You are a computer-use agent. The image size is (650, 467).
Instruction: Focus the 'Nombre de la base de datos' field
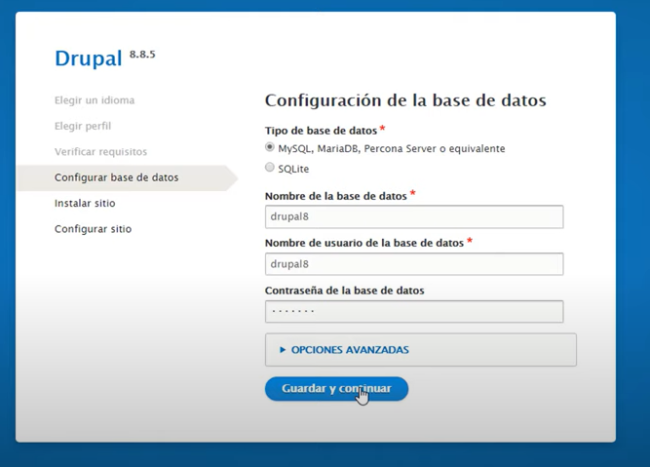point(414,217)
